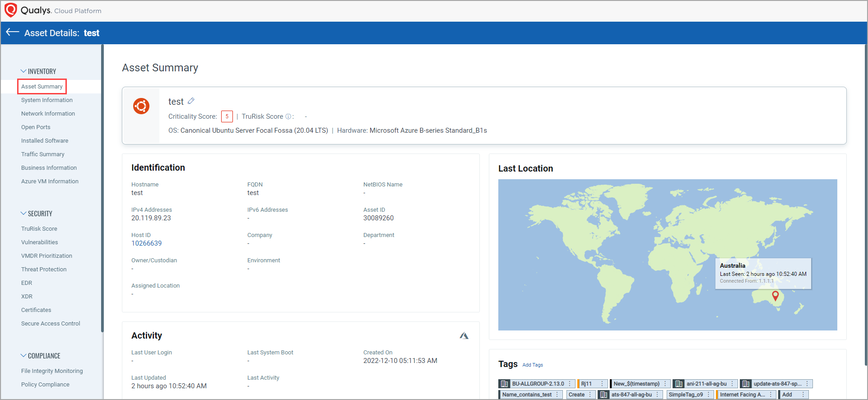
Task: Open the kebab menu on Rj11 tag
Action: pyautogui.click(x=602, y=384)
